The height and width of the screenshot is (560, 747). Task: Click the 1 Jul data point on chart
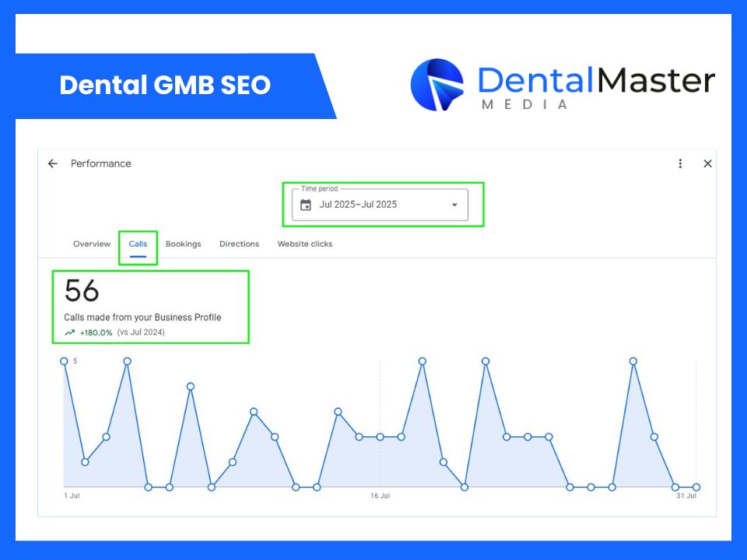tap(64, 362)
